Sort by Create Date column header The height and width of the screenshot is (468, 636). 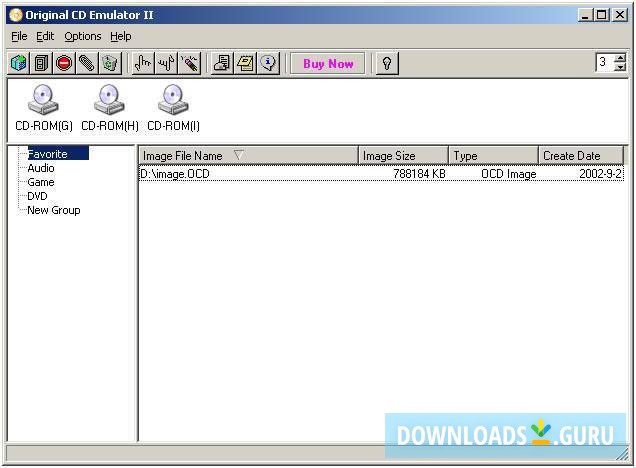pyautogui.click(x=581, y=156)
